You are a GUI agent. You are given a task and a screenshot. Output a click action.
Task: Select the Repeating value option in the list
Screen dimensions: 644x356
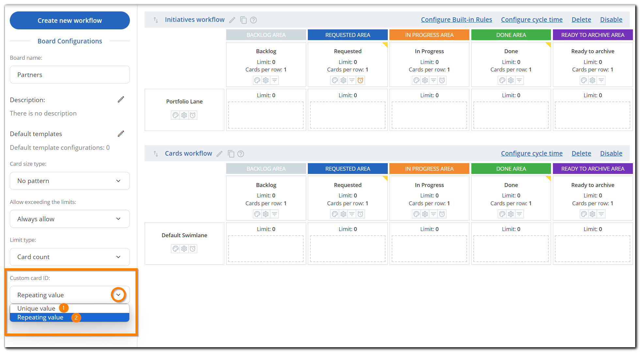coord(70,317)
